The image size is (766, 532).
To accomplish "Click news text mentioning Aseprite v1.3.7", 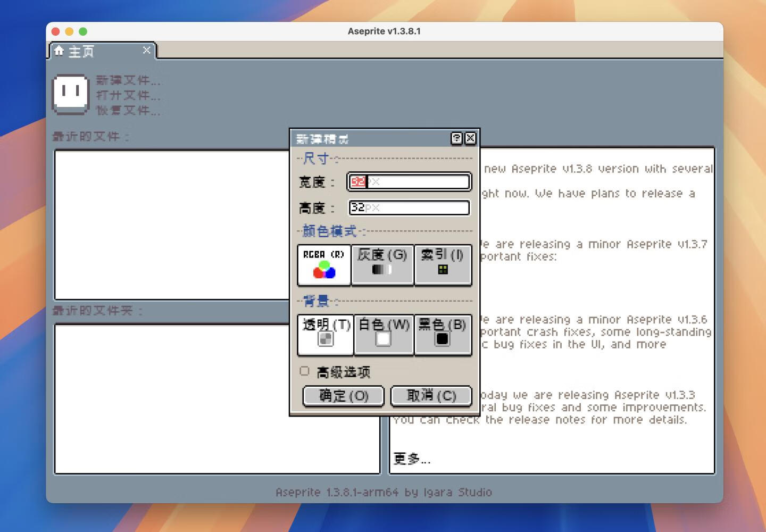I will pos(594,250).
